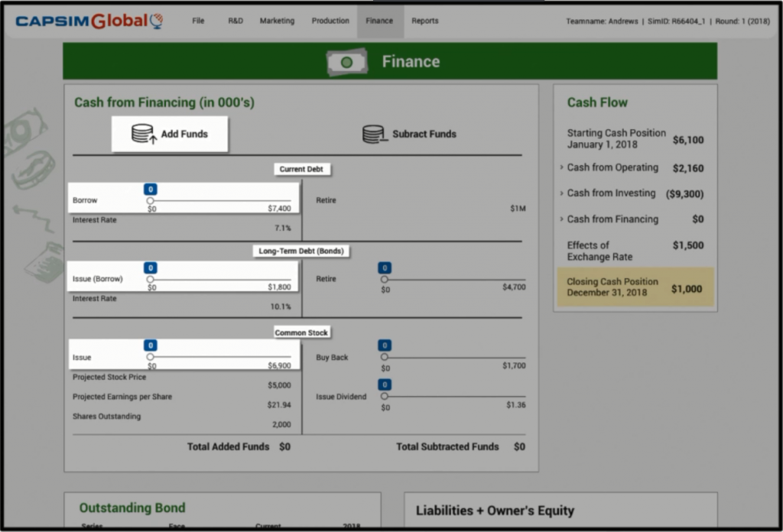
Task: Click the money bill icon in Finance header
Action: (346, 62)
